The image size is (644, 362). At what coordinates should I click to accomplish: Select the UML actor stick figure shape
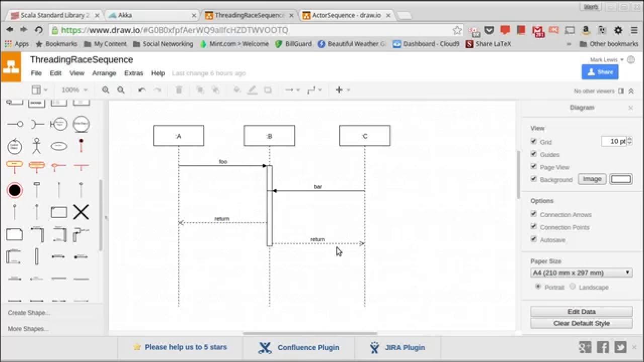[37, 146]
